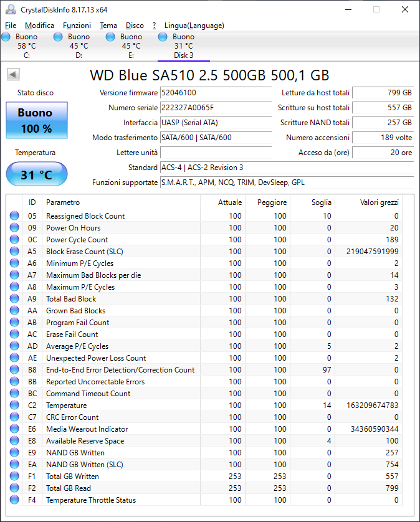Image resolution: width=420 pixels, height=522 pixels.
Task: Click status orb for Total Bad Block
Action: [x=14, y=298]
